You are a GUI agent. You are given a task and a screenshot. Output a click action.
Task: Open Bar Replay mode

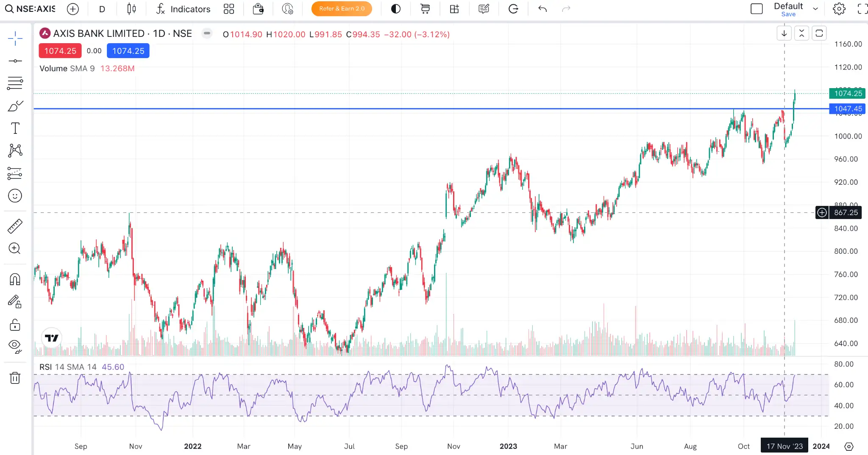513,8
